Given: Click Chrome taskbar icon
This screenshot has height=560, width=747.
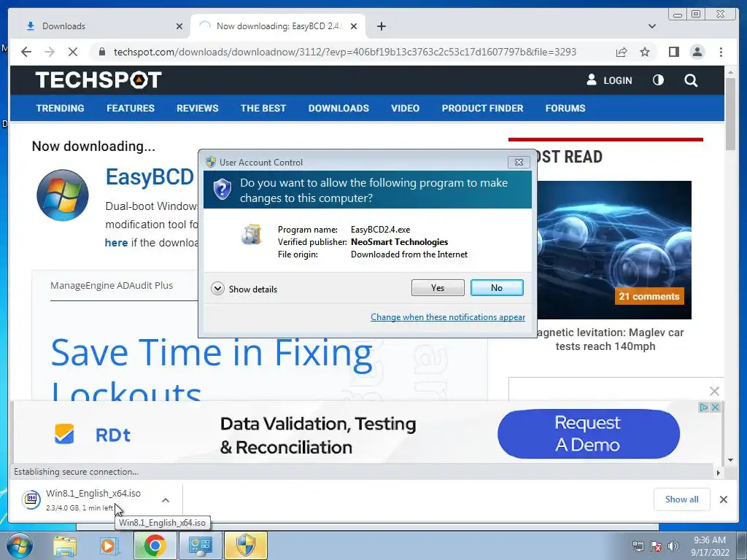Looking at the screenshot, I should coord(155,545).
